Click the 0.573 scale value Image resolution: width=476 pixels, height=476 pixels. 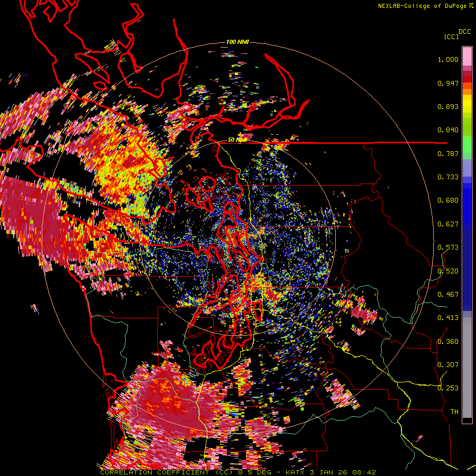pyautogui.click(x=448, y=248)
